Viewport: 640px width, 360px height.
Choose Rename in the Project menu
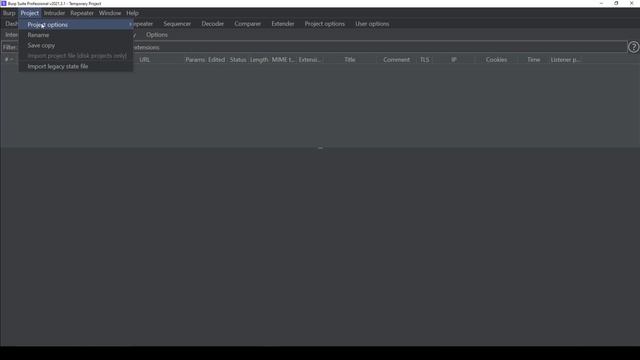(76, 35)
